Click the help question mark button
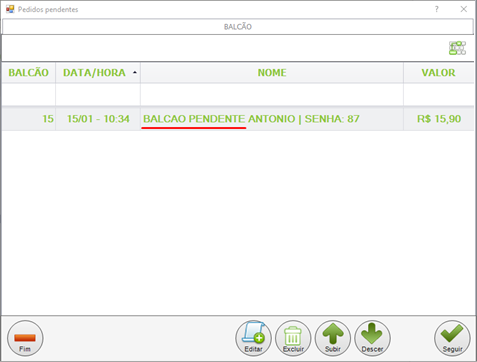The image size is (477, 362). [x=437, y=9]
